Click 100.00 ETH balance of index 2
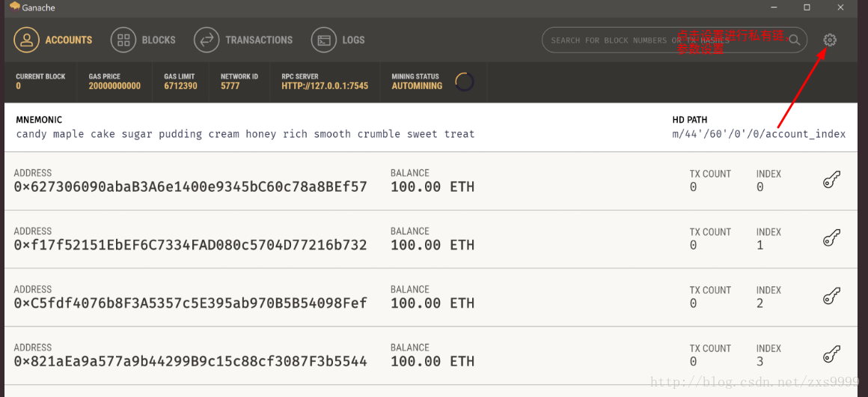Image resolution: width=868 pixels, height=397 pixels. pyautogui.click(x=433, y=303)
